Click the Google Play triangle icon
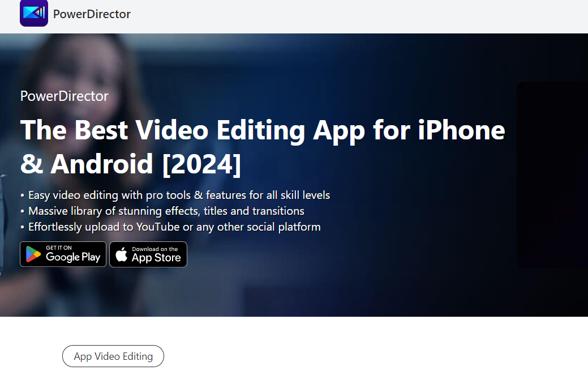 click(x=33, y=254)
